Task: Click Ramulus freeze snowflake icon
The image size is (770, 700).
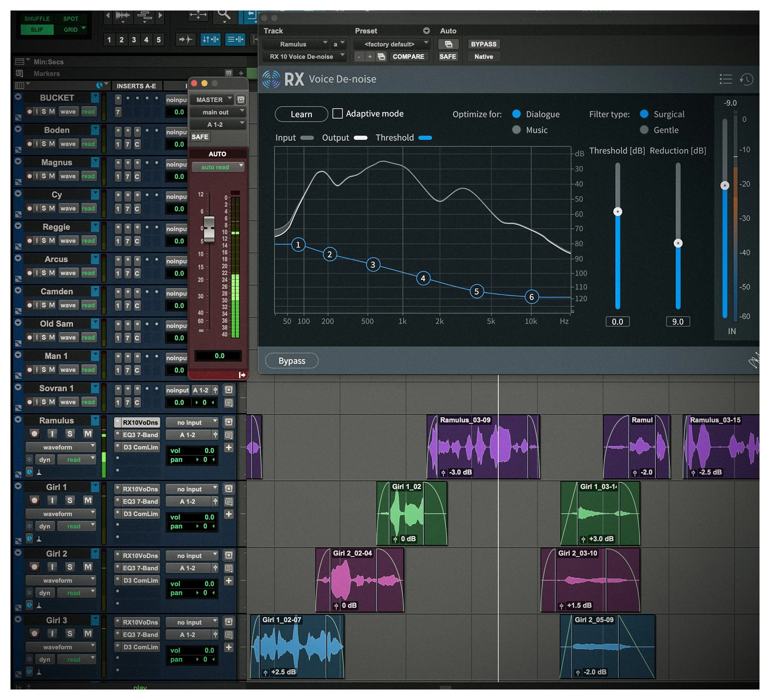Action: point(29,460)
